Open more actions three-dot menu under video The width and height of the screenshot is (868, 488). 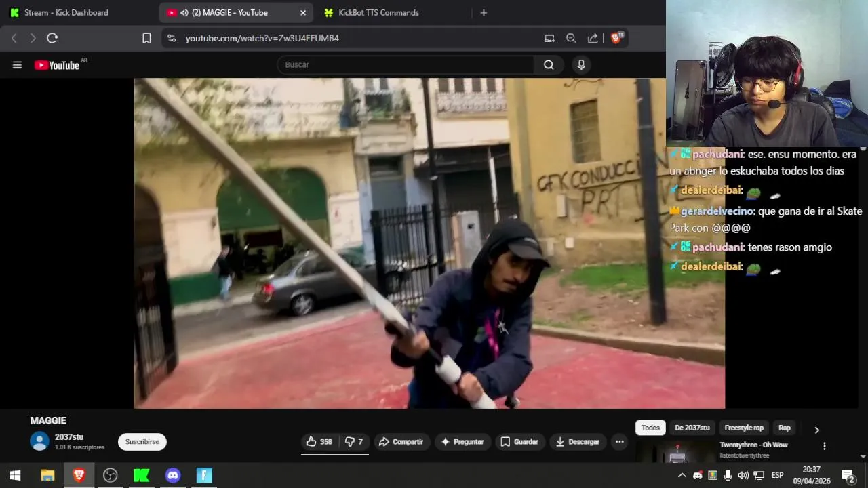tap(619, 442)
